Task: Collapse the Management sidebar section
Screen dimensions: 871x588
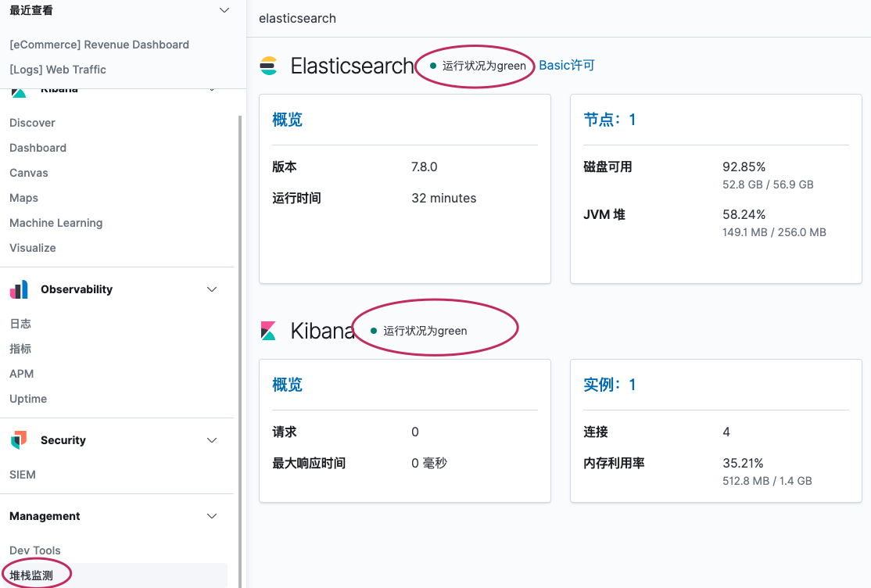Action: point(211,516)
